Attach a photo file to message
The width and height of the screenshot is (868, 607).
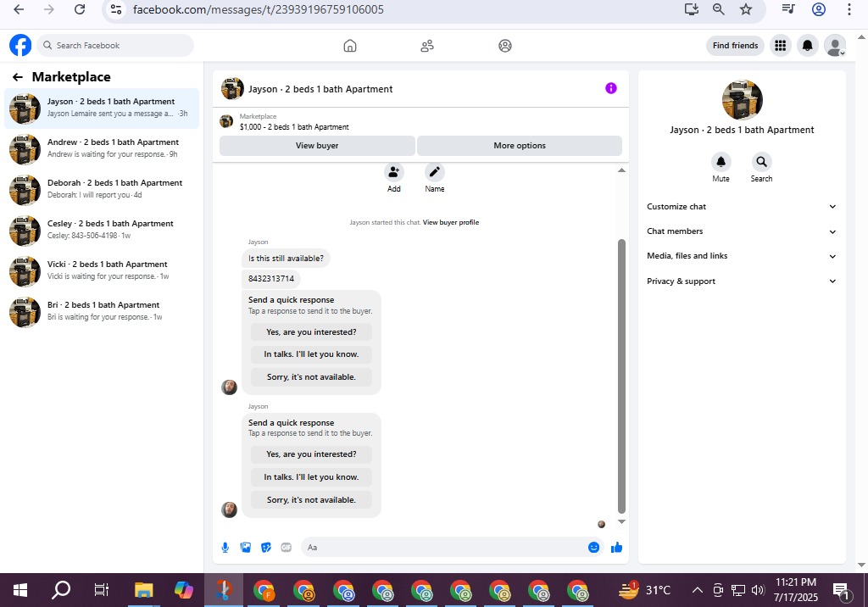(246, 547)
